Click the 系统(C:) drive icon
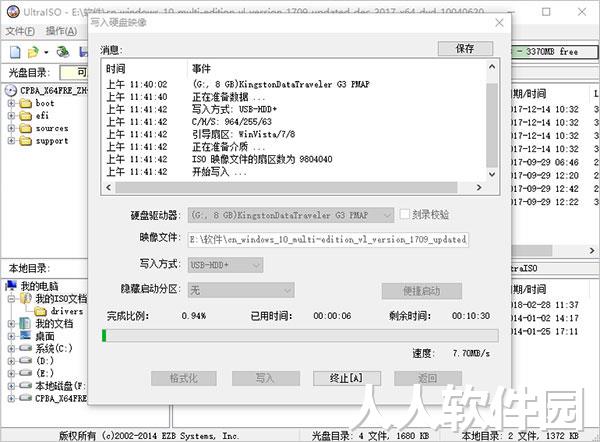600x442 pixels. click(26, 348)
